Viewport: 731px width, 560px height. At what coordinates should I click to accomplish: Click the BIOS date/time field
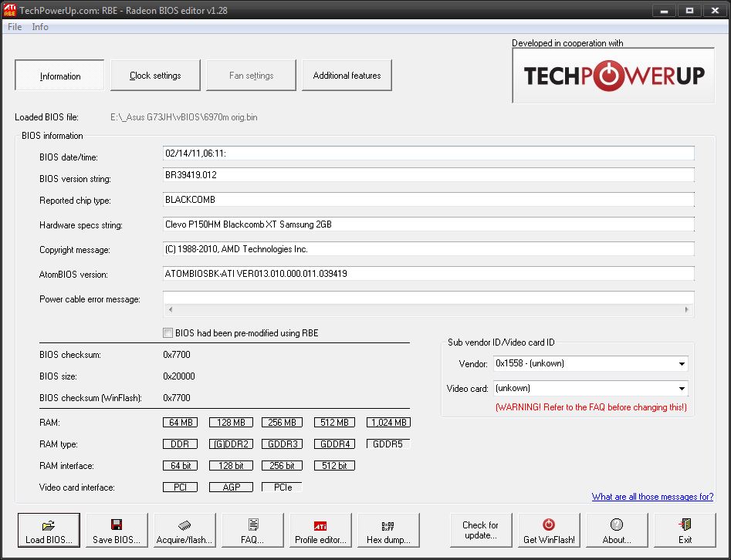point(428,153)
